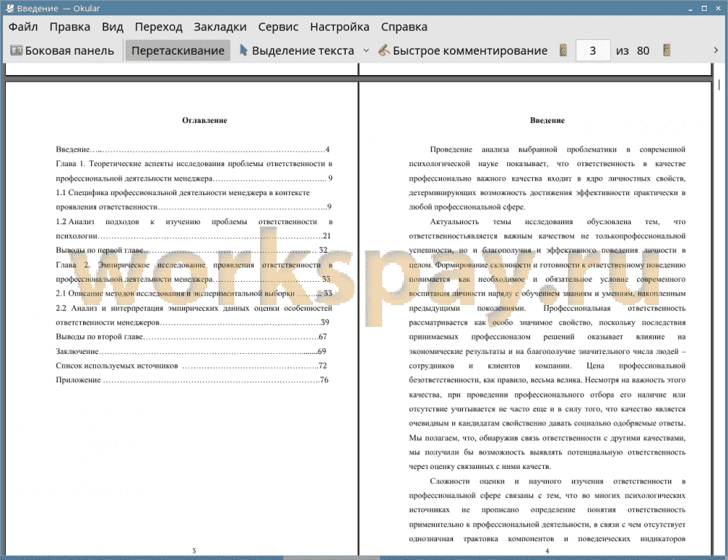Activate the Перетаскивание browse mode
Screen dimensions: 728x560
point(178,51)
